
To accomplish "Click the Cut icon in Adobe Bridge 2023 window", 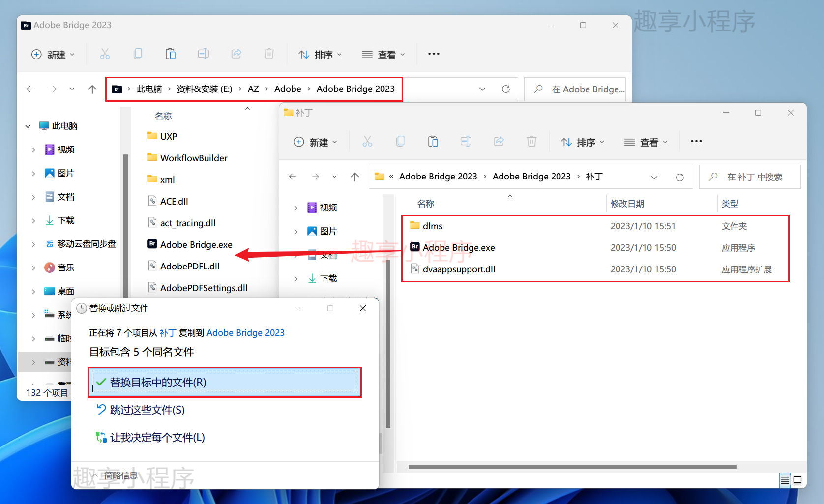I will (x=105, y=54).
